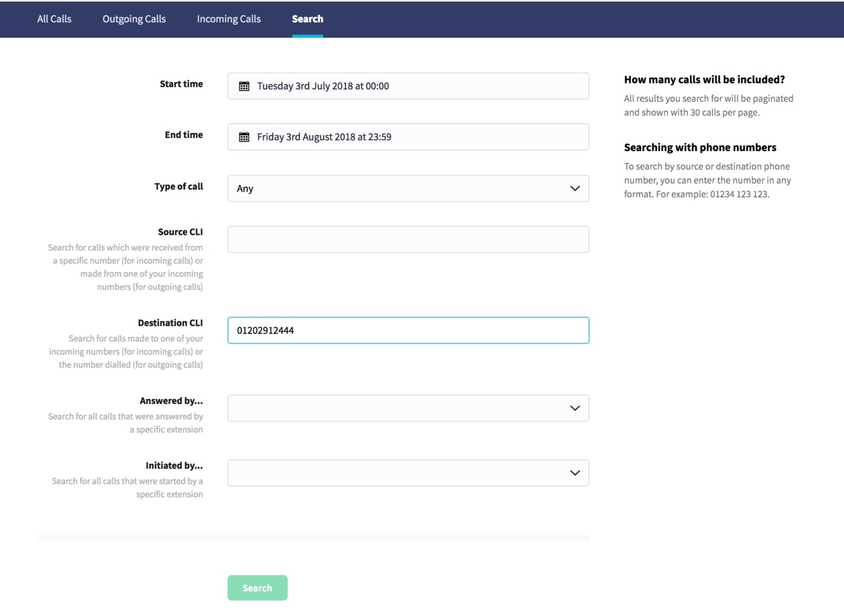Open the End time date field

click(x=408, y=137)
